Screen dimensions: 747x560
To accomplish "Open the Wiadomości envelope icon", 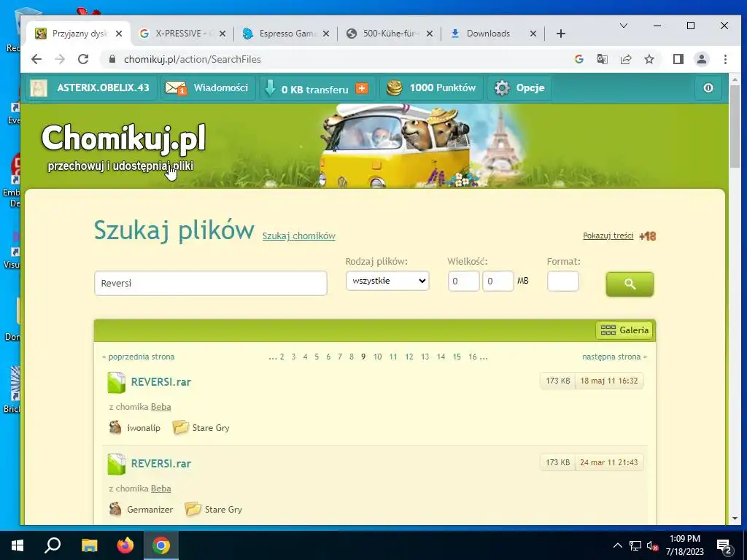I will click(x=175, y=88).
